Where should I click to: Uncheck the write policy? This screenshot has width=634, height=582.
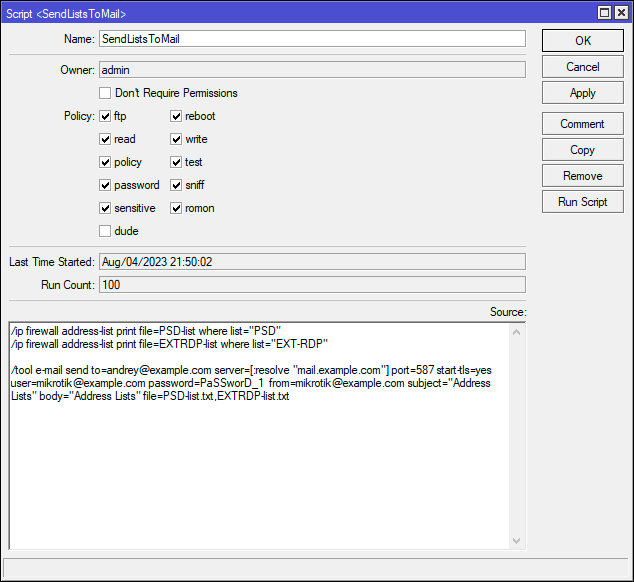pos(177,139)
